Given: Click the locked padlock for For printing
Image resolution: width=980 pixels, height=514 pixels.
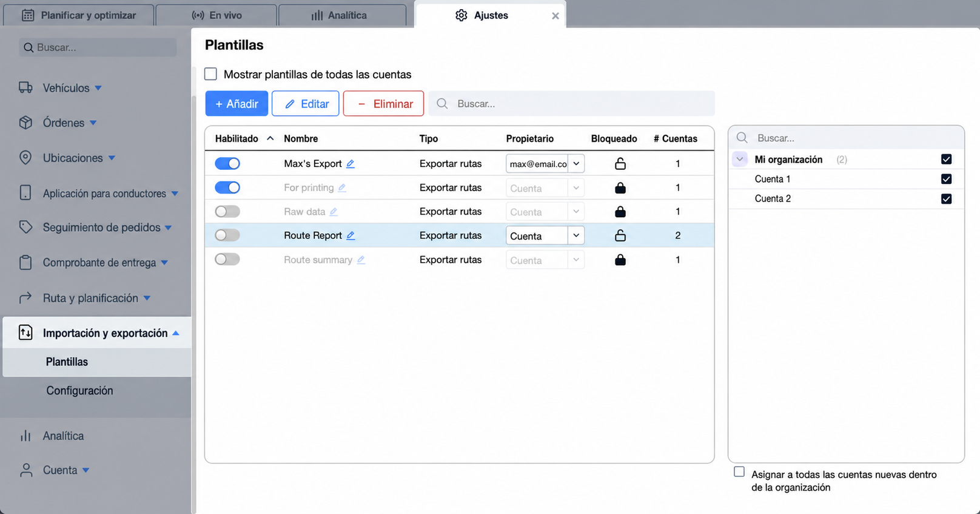Looking at the screenshot, I should point(620,188).
